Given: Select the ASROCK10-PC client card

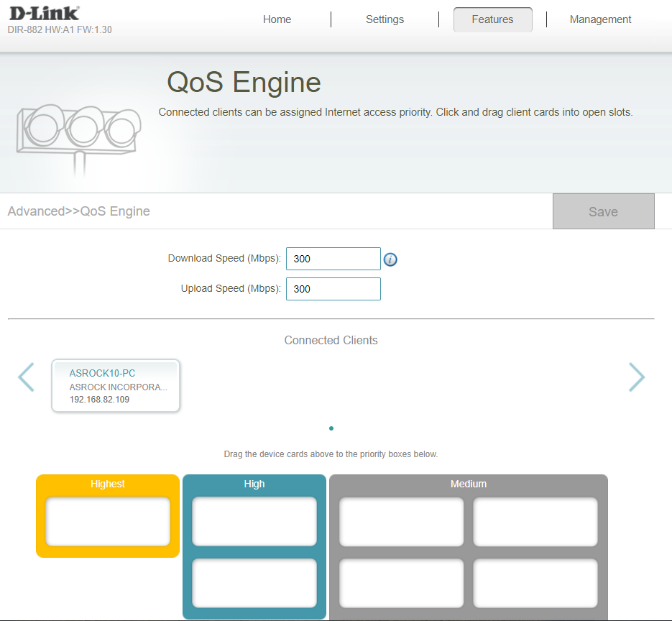Looking at the screenshot, I should click(x=115, y=385).
